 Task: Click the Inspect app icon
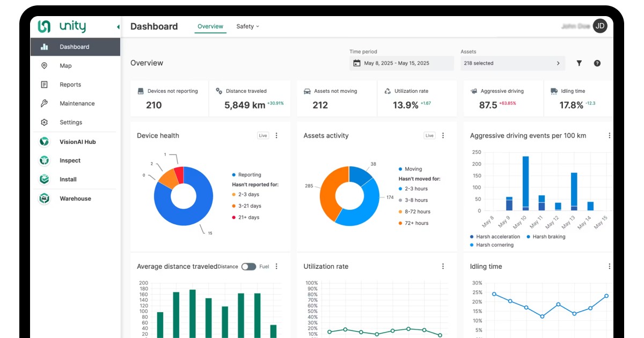pos(44,160)
